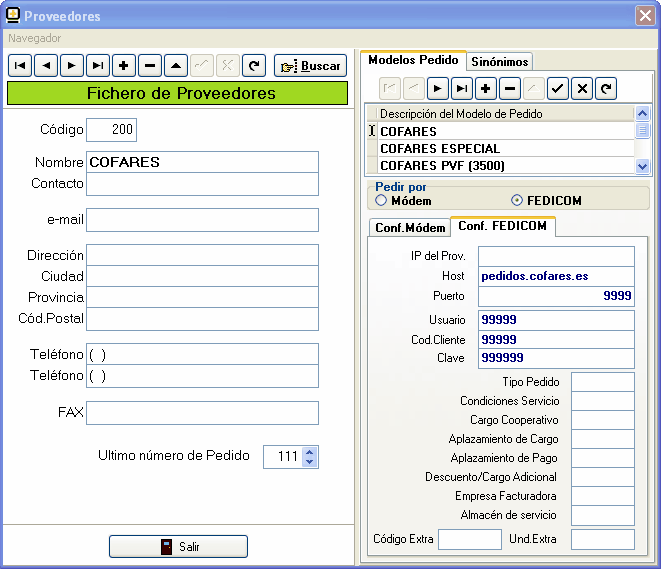Click the Buscar button

[x=310, y=66]
